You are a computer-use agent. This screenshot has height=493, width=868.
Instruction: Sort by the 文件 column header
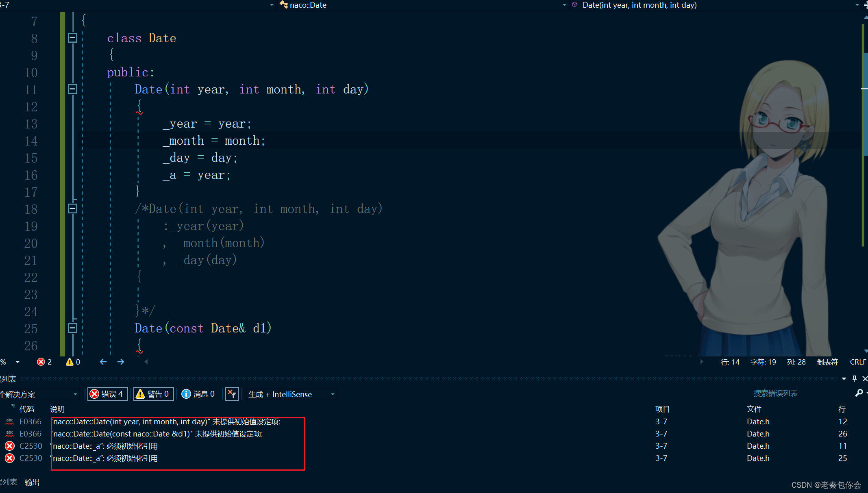754,409
